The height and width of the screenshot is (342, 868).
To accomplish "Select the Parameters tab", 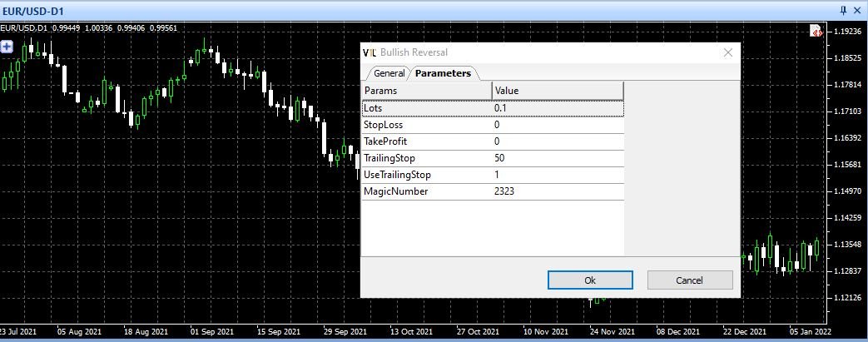I will (443, 73).
